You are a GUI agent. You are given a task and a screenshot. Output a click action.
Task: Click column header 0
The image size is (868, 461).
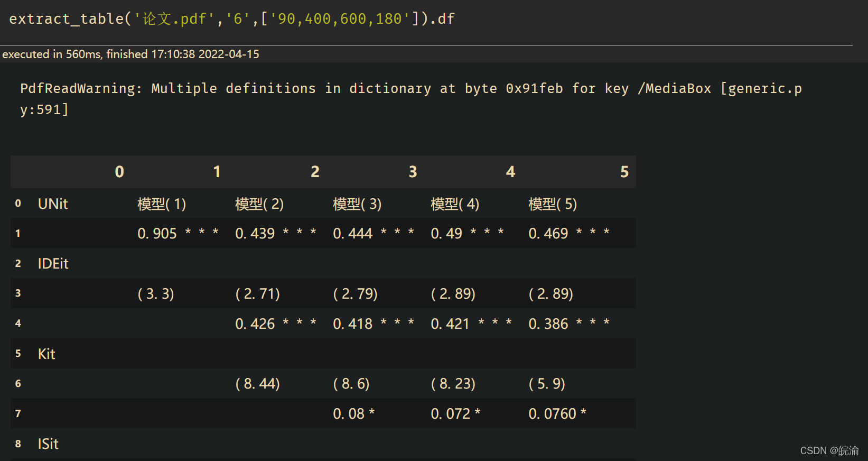coord(119,172)
